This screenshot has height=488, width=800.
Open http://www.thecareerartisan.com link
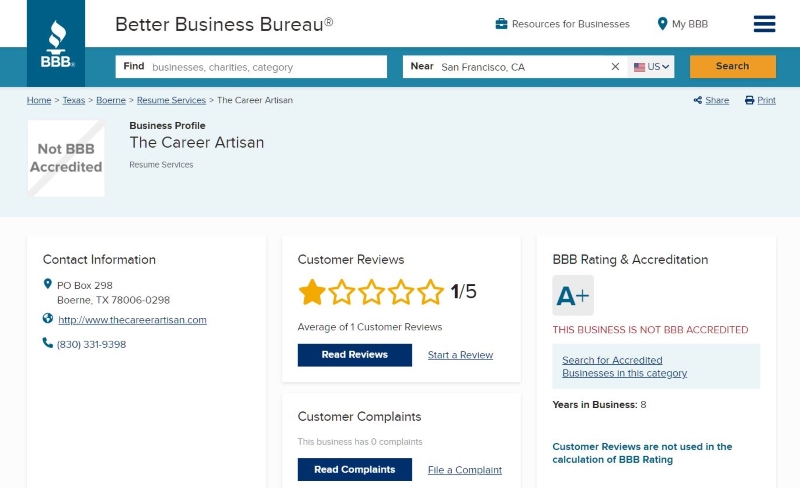click(132, 320)
